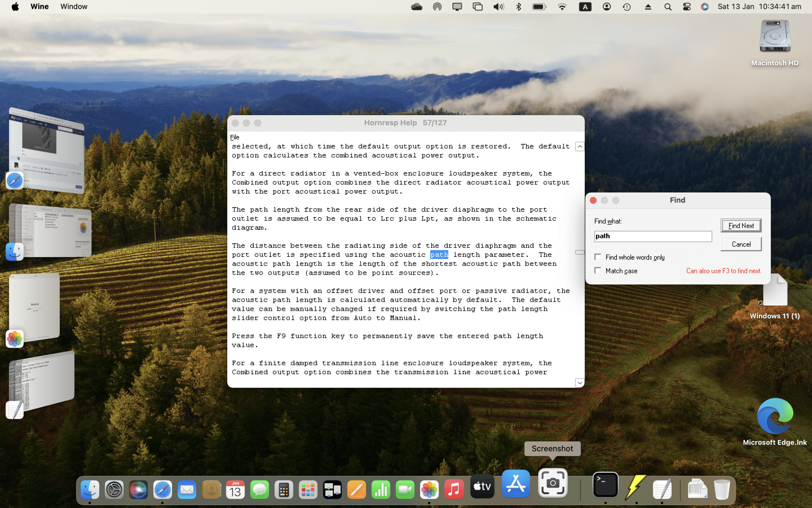
Task: Open Mission Control from the Dock
Action: (332, 490)
